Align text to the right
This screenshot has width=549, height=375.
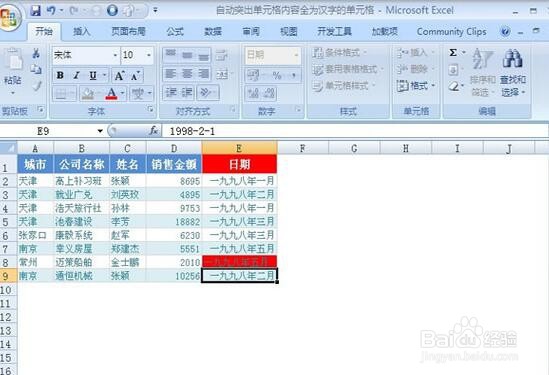pos(203,74)
